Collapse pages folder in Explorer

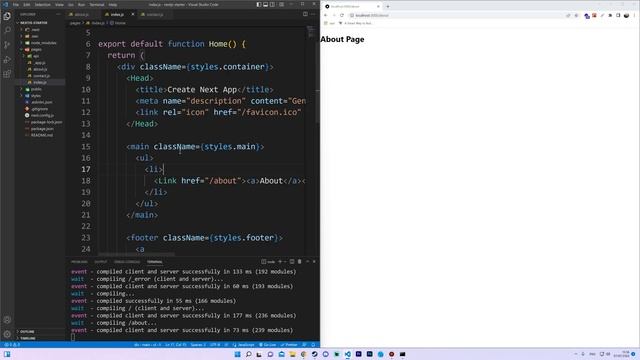[36, 49]
